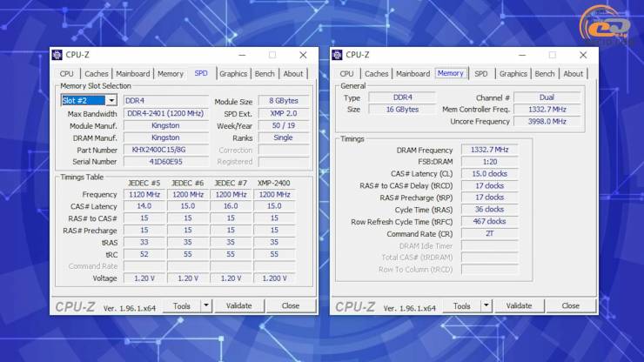The height and width of the screenshot is (362, 644).
Task: Expand the Tools arrow in left CPU-Z window
Action: click(x=206, y=305)
